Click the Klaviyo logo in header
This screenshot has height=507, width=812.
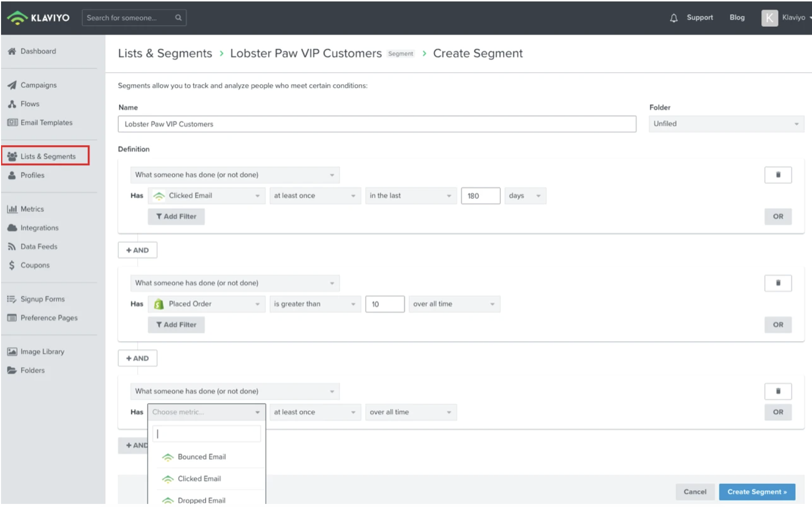38,18
